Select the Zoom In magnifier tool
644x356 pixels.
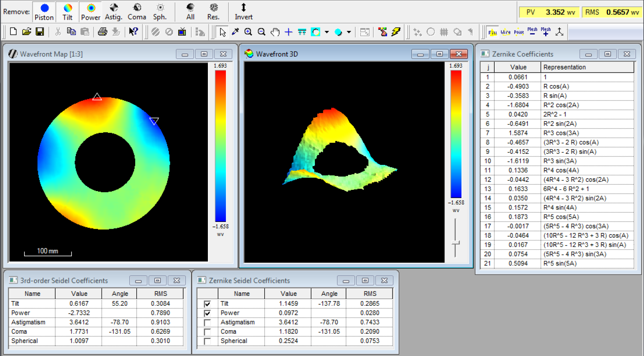pyautogui.click(x=248, y=32)
